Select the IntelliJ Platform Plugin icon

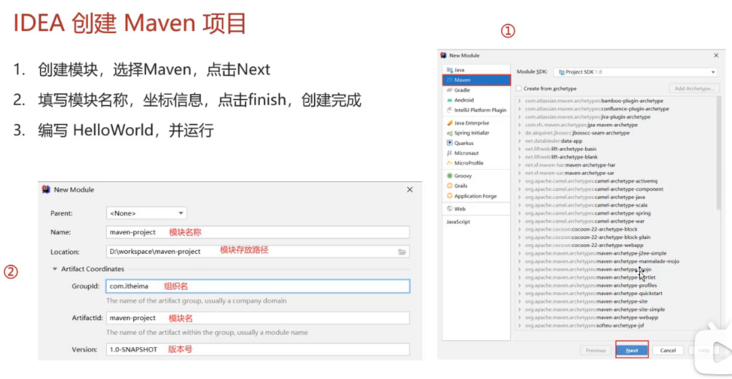(450, 110)
